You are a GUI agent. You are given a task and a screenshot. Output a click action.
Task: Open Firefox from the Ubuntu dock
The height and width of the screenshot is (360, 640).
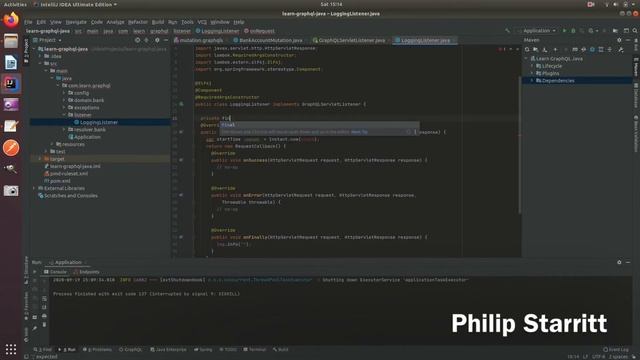[x=11, y=20]
